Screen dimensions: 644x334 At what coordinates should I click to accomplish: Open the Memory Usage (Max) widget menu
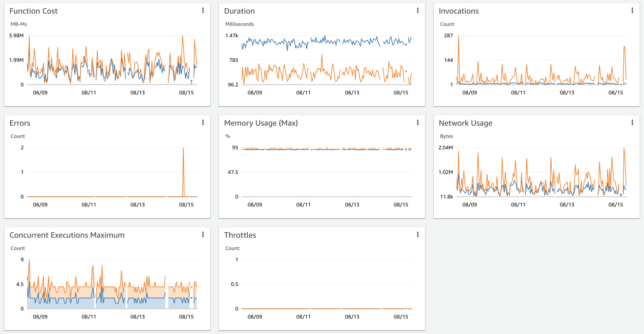pyautogui.click(x=418, y=123)
